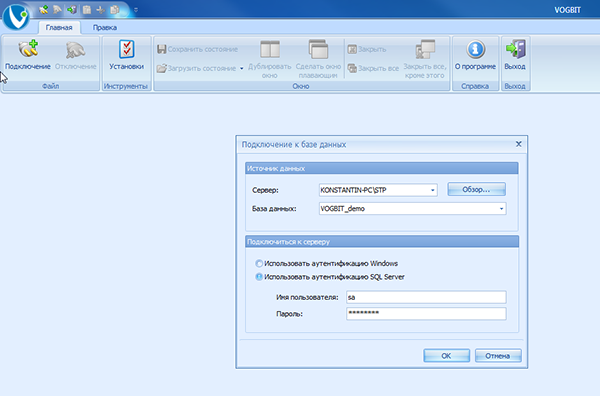
Task: Click Загрузить состояние in the ribbon
Action: click(197, 68)
